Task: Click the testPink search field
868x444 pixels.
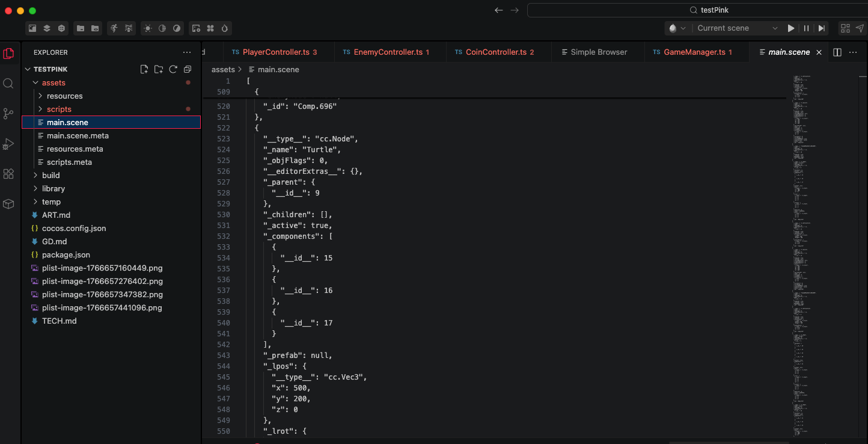Action: click(696, 10)
